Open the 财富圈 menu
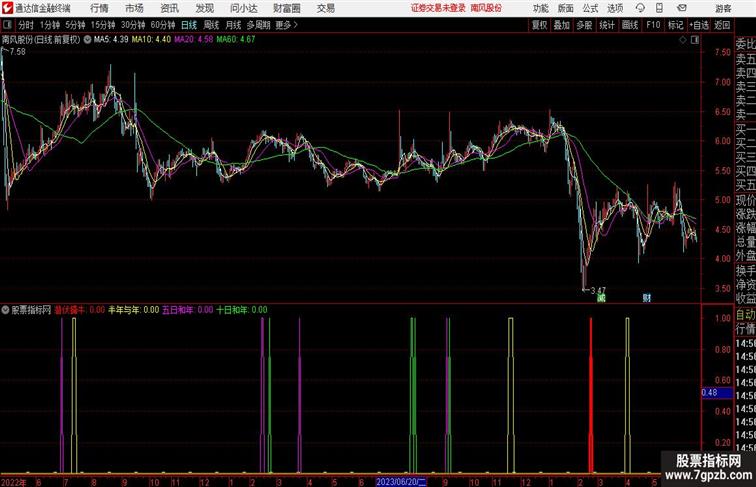This screenshot has width=756, height=487. point(286,8)
